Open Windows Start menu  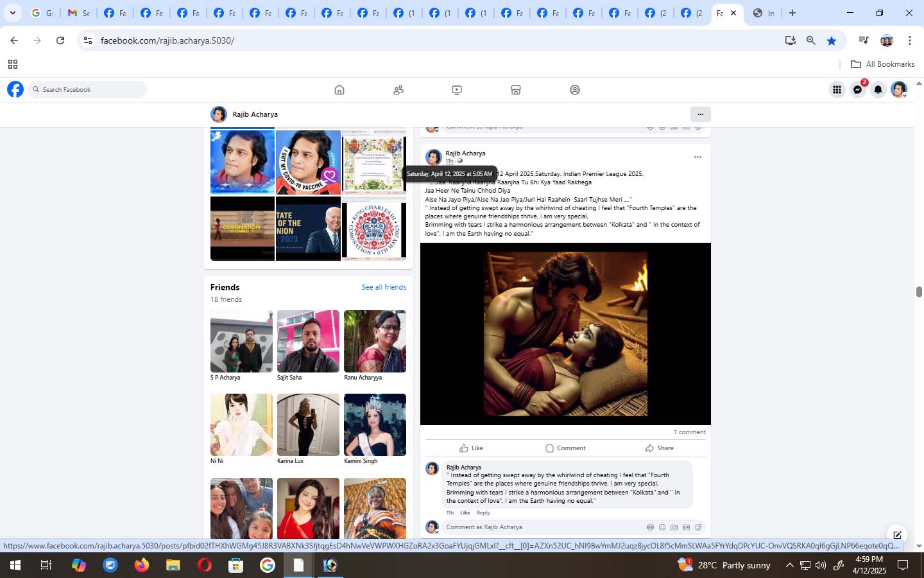click(x=15, y=565)
